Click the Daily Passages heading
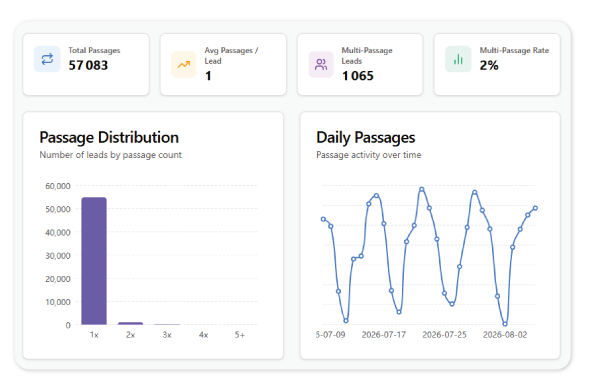The height and width of the screenshot is (387, 591). pyautogui.click(x=366, y=138)
